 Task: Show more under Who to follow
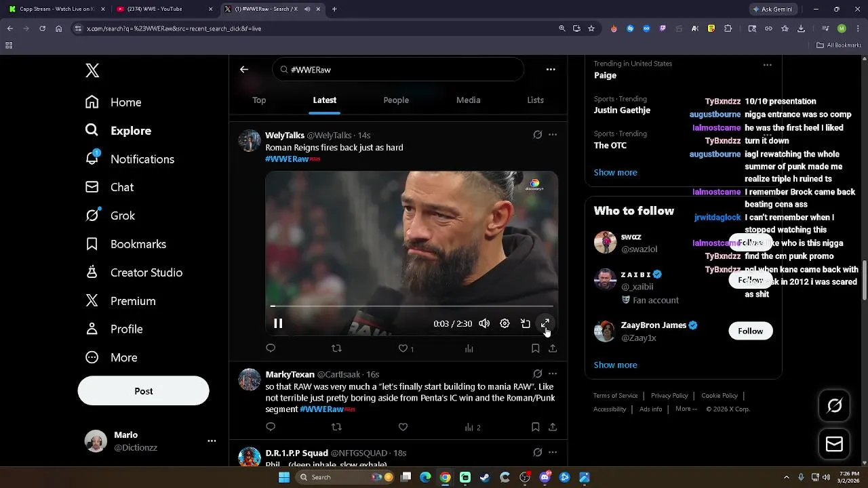point(615,365)
